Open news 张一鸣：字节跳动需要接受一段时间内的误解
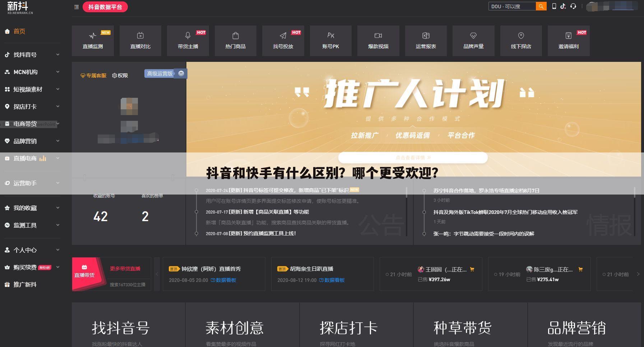Viewport: 644px width, 347px height. click(484, 234)
